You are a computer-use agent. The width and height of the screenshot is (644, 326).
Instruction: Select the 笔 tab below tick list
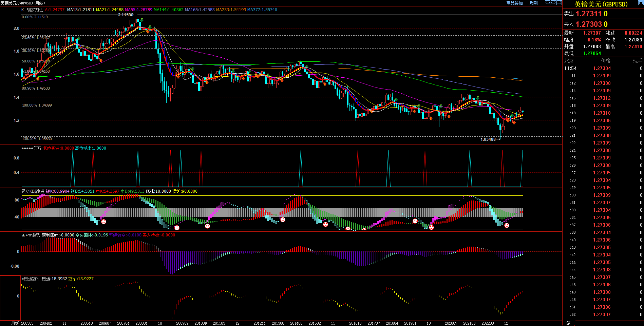568,323
